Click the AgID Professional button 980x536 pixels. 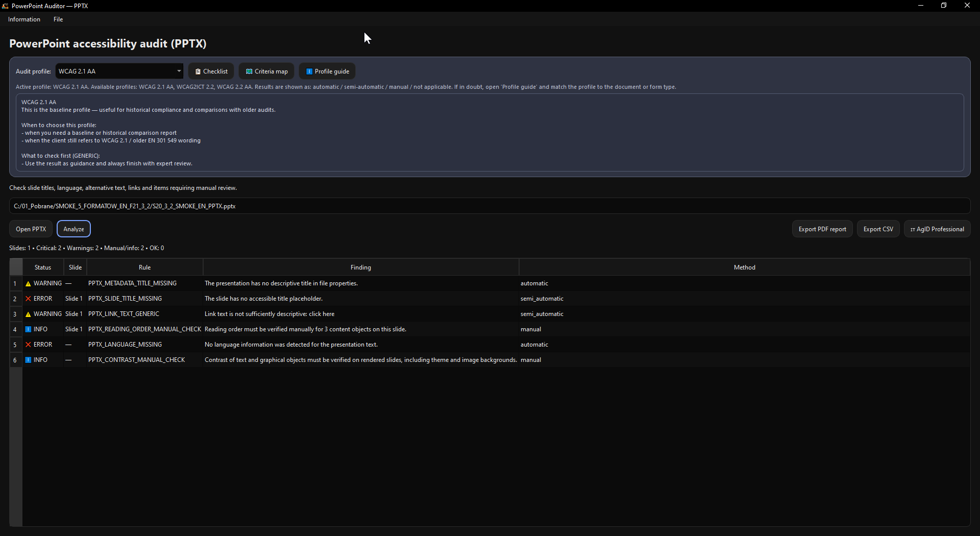coord(937,229)
